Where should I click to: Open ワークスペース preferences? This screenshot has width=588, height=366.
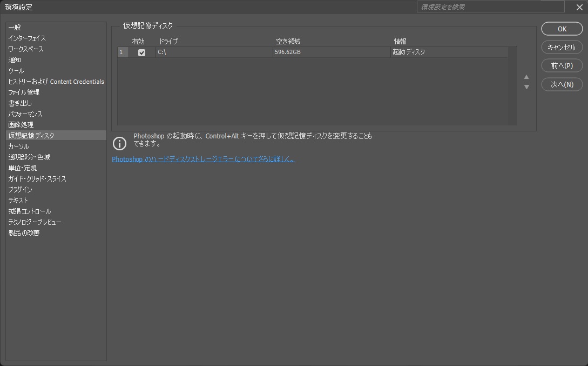click(x=56, y=49)
